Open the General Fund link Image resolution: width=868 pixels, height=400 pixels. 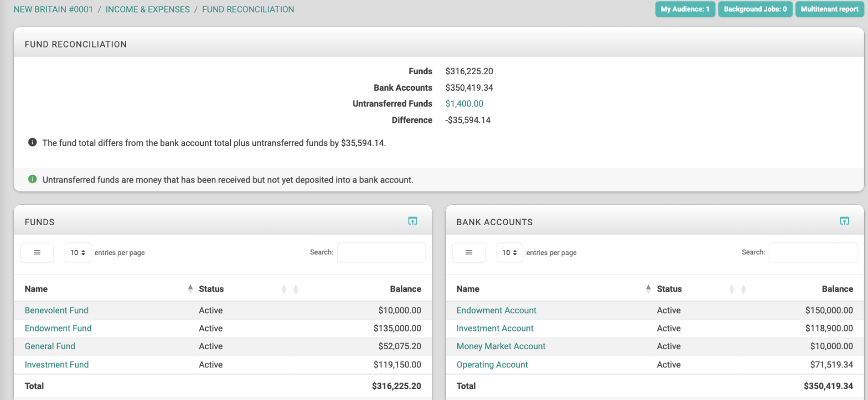[50, 346]
